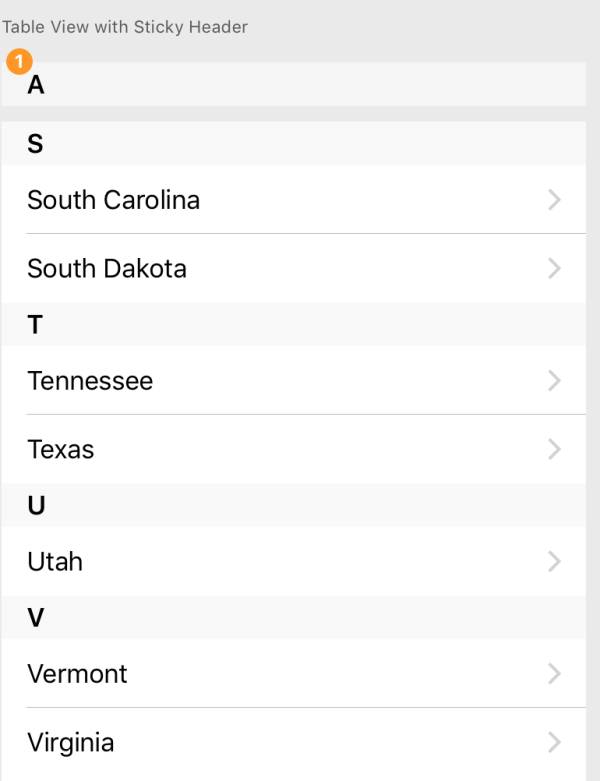Open the Texas entry
The height and width of the screenshot is (781, 600).
point(293,449)
